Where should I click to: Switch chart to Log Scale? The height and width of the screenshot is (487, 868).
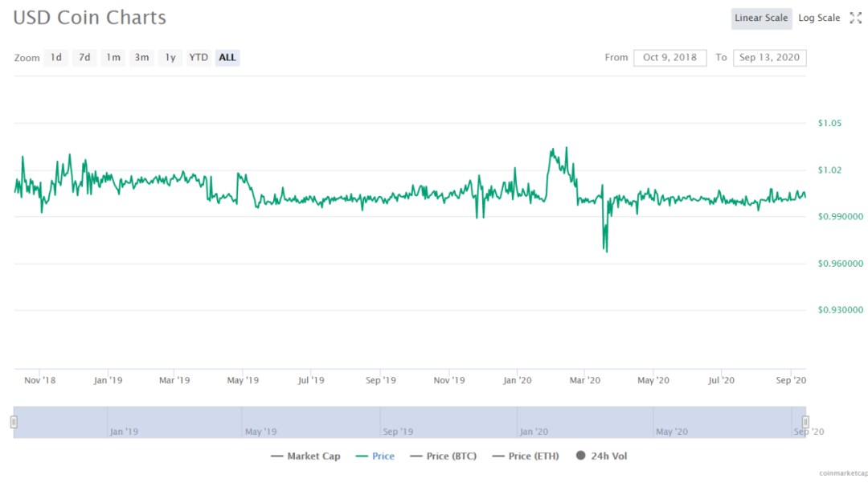[819, 18]
